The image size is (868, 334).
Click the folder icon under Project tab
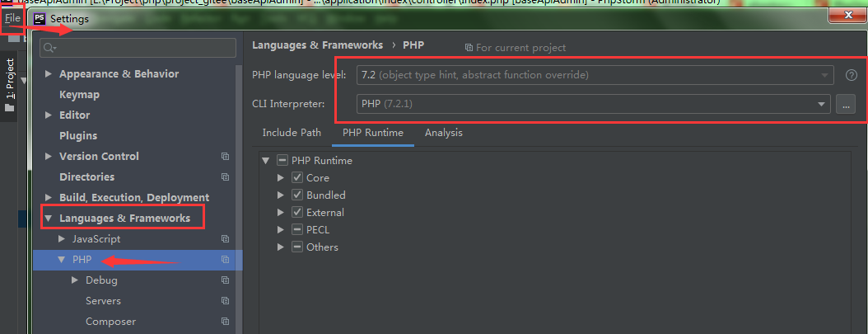tap(9, 107)
